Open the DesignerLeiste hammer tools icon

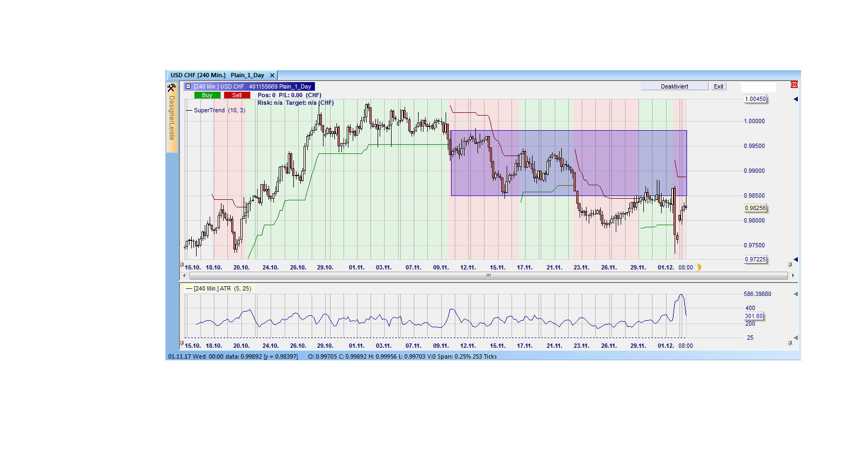tap(171, 88)
